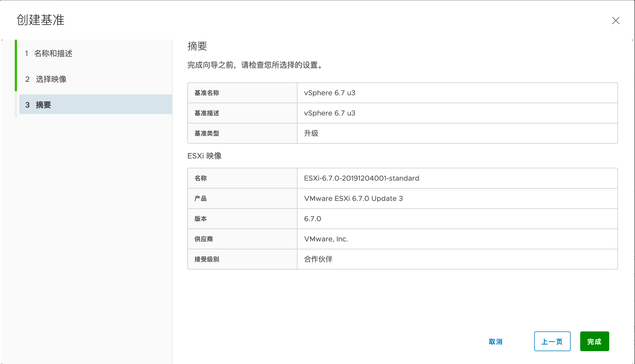Image resolution: width=635 pixels, height=364 pixels.
Task: Click the 取消 link button
Action: (x=495, y=342)
